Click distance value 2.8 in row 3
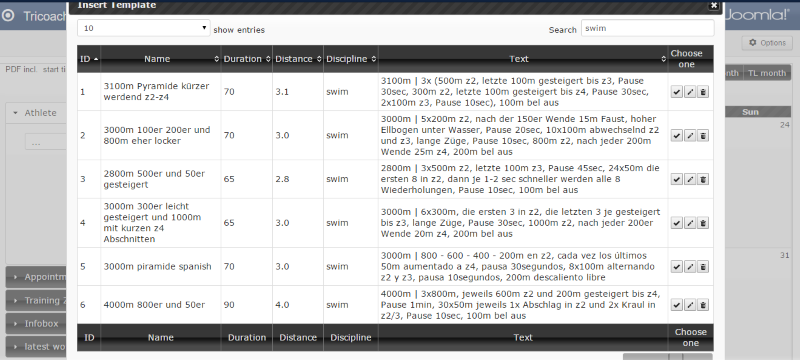Screen dimensions: 800x360 pos(282,179)
